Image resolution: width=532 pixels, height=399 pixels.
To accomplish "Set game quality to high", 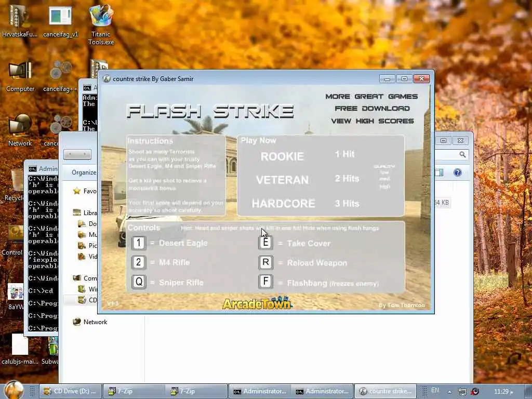I will tap(384, 187).
